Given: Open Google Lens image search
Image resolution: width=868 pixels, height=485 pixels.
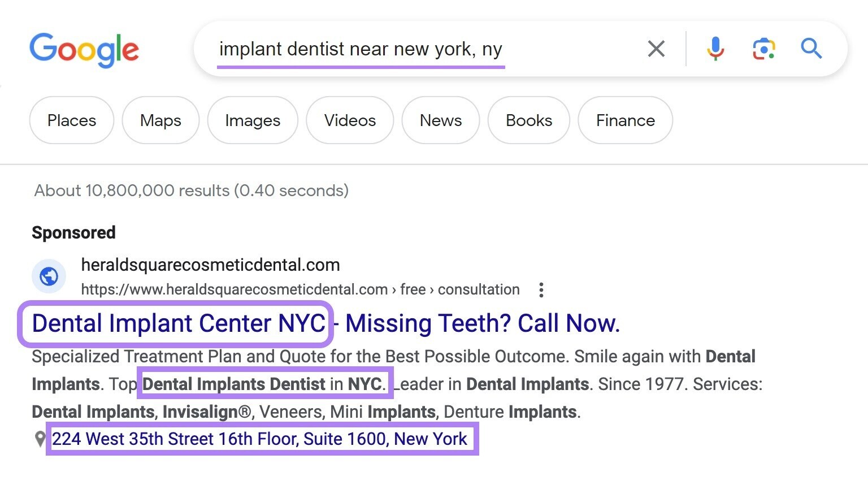Looking at the screenshot, I should [x=764, y=49].
